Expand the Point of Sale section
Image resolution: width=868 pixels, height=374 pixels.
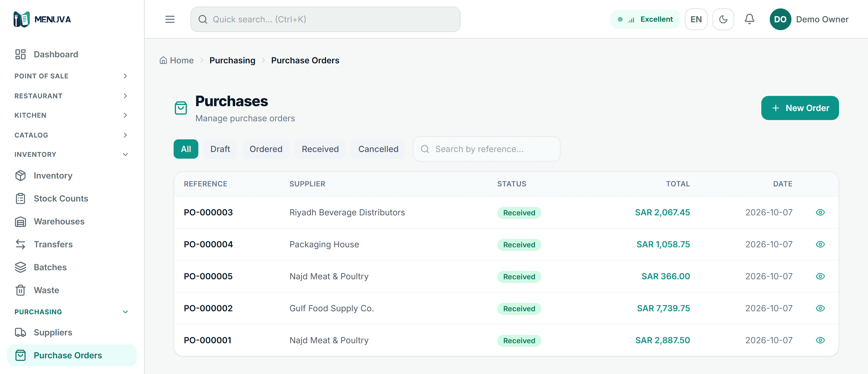pos(71,76)
